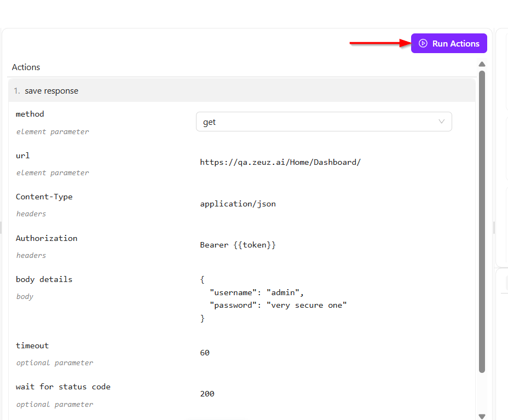Edit the Content-Type value application/json
Image resolution: width=508 pixels, height=420 pixels.
(238, 204)
